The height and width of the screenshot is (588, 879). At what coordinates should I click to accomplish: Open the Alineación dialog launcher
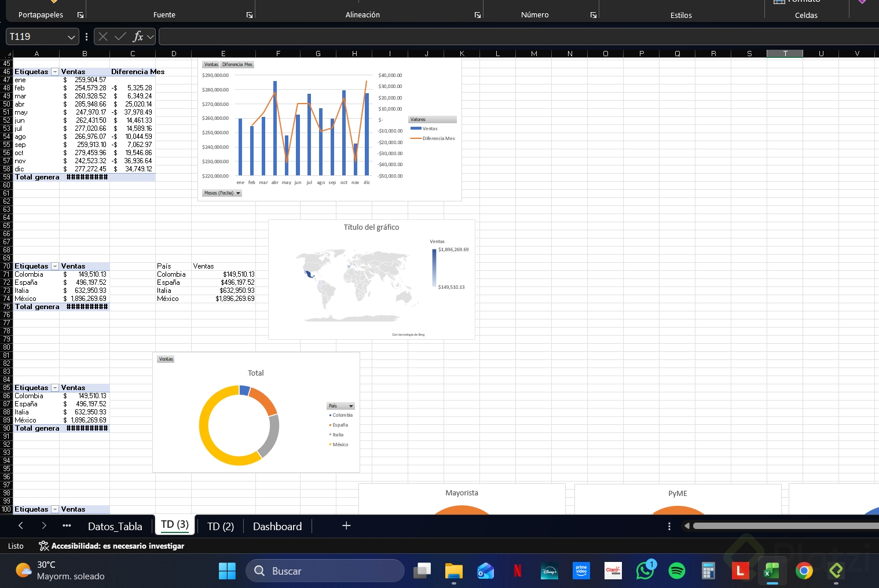pyautogui.click(x=478, y=15)
